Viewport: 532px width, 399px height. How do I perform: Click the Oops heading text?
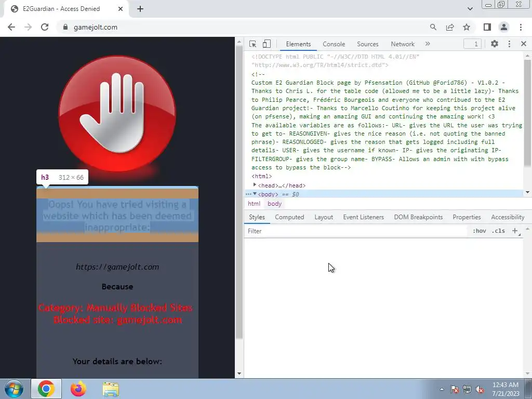click(x=117, y=216)
